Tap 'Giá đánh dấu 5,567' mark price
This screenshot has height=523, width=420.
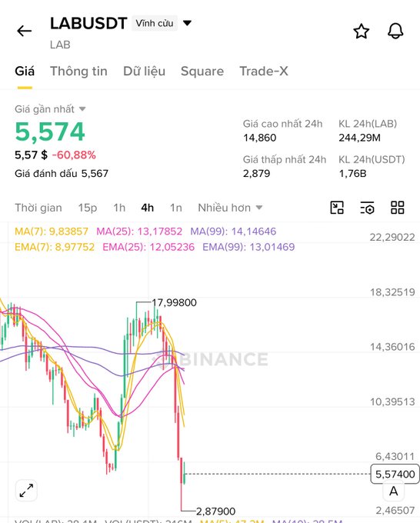click(62, 174)
